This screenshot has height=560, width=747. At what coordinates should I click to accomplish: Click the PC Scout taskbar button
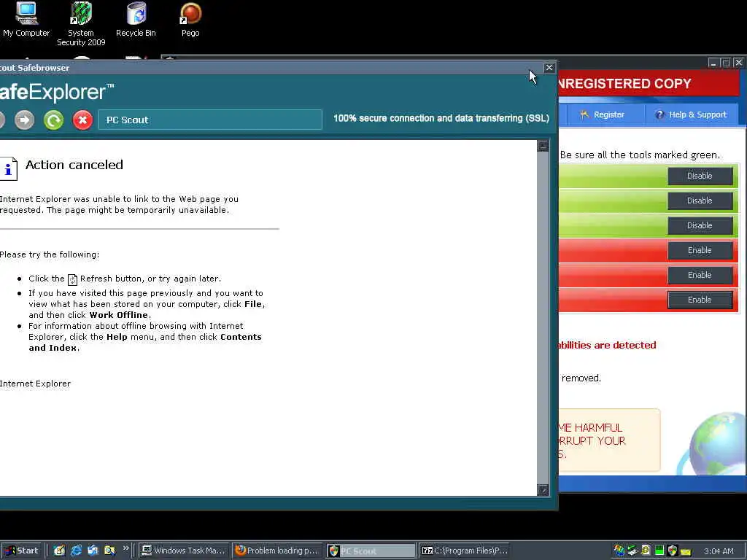click(x=371, y=551)
